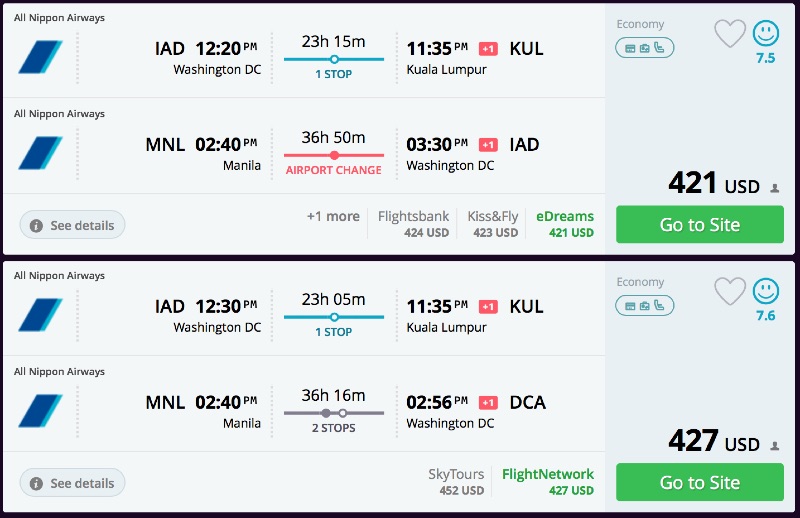Click airline logo on MNL to DCA flight
Screen dimensions: 800x518
click(x=40, y=411)
